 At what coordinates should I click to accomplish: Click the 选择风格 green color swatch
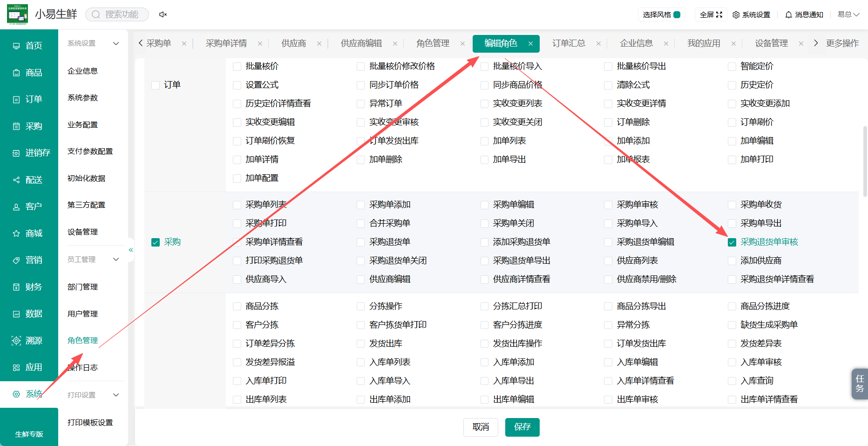point(677,14)
